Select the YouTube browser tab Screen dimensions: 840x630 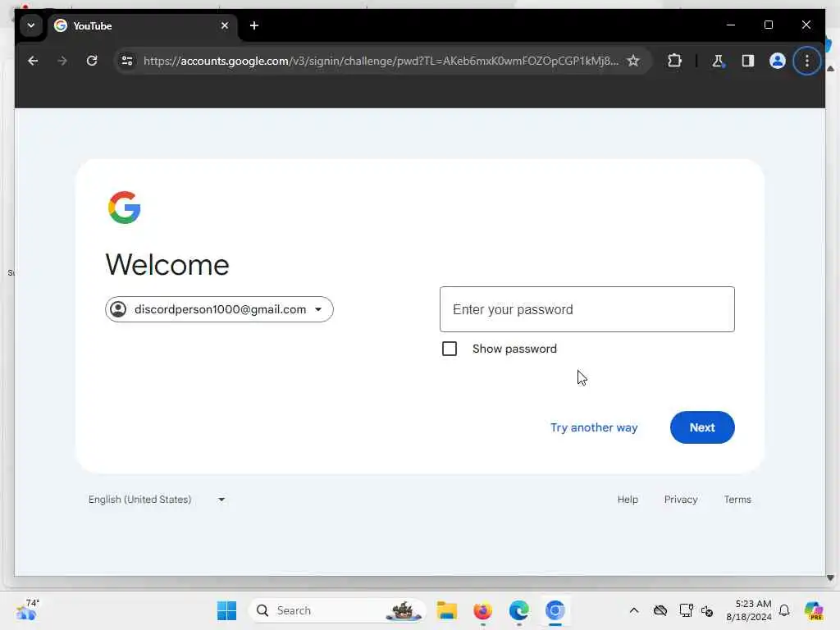coord(143,25)
